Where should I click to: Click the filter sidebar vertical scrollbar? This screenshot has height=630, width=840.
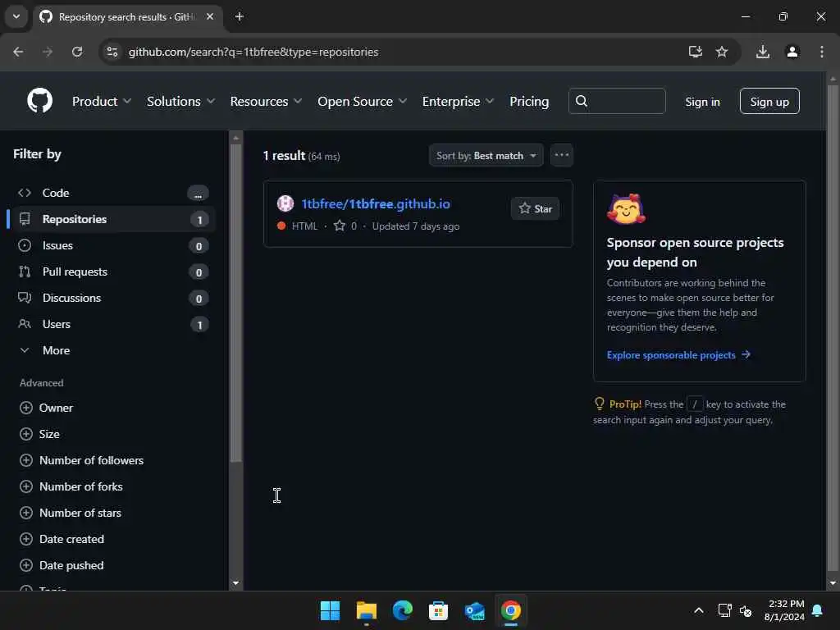[235, 303]
